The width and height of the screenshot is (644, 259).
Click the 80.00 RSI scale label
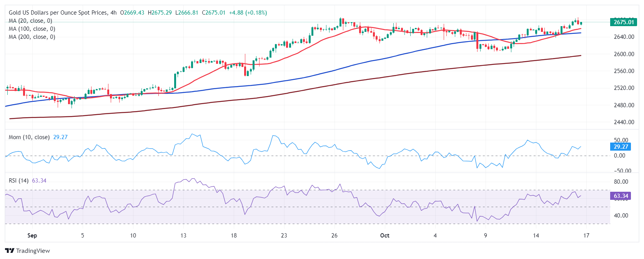pyautogui.click(x=621, y=182)
